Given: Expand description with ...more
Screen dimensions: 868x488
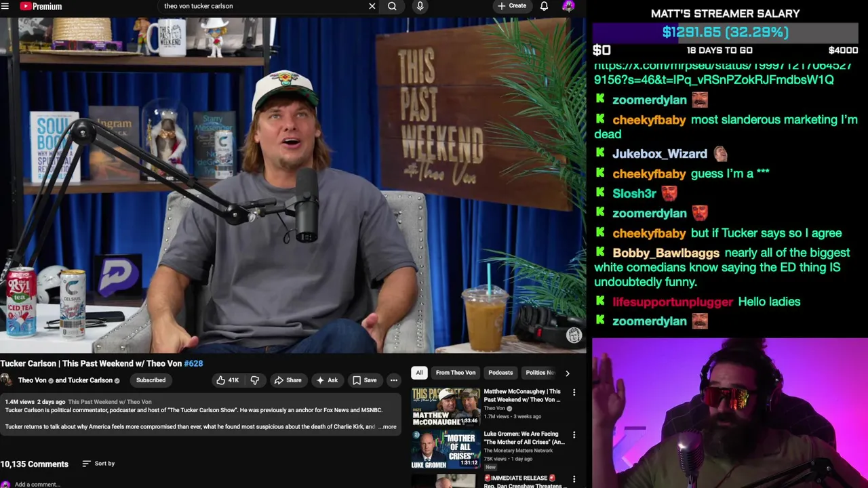Looking at the screenshot, I should (x=387, y=427).
